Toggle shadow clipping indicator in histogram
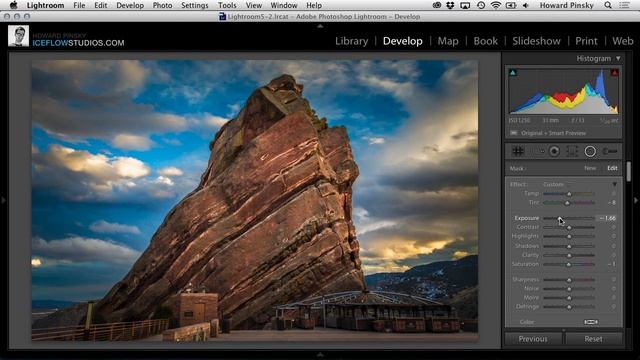 pos(513,73)
